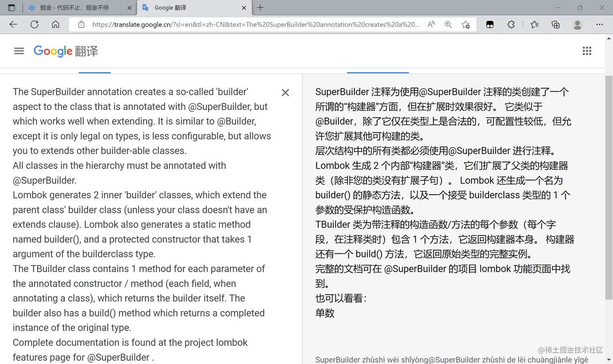Screen dimensions: 613x364
Task: Clear the English source text
Action: tap(285, 92)
